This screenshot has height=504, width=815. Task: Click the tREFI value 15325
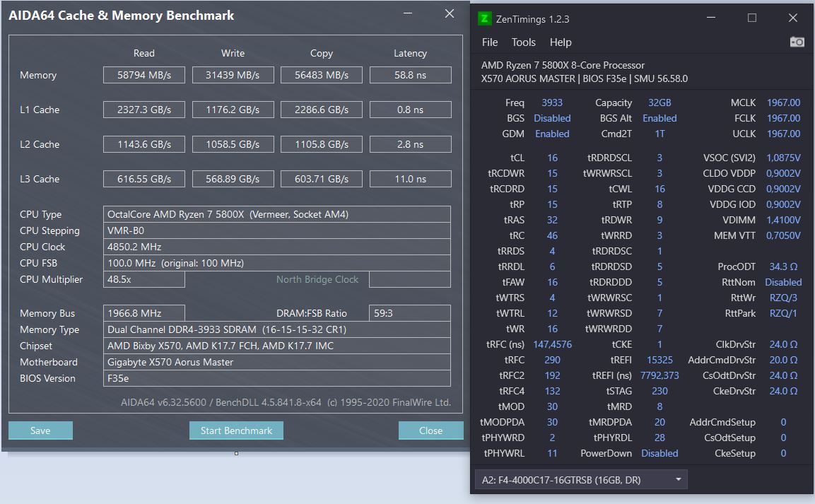coord(659,360)
